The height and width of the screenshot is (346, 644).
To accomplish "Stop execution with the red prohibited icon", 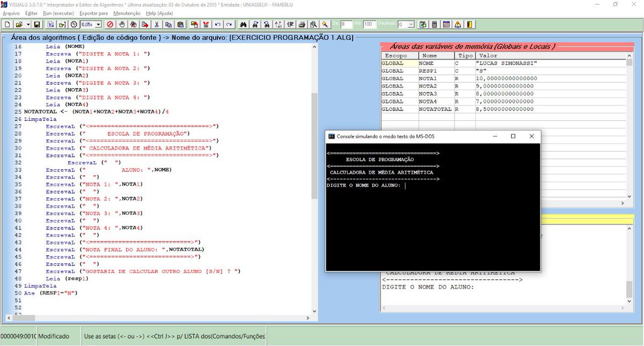I will pyautogui.click(x=109, y=24).
